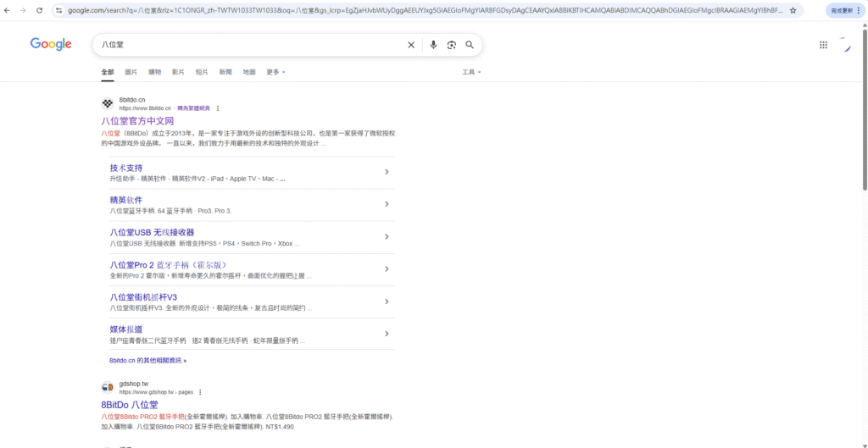Click the magnifying glass search button
This screenshot has width=868, height=448.
point(469,45)
